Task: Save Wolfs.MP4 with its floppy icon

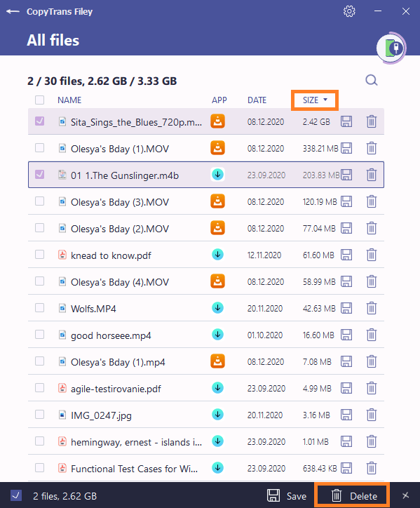Action: [346, 308]
